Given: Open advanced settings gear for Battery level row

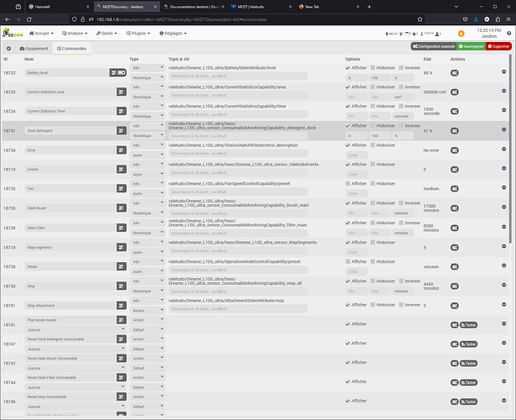Looking at the screenshot, I should [x=455, y=73].
